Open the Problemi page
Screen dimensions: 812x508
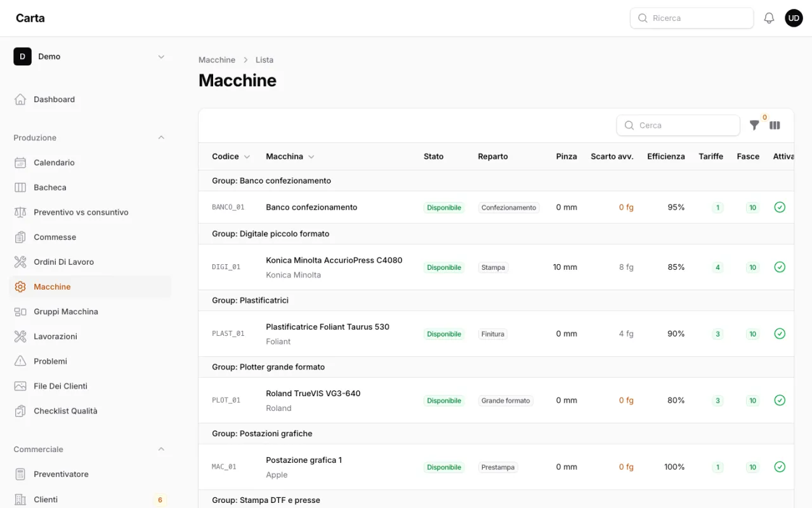[90, 361]
